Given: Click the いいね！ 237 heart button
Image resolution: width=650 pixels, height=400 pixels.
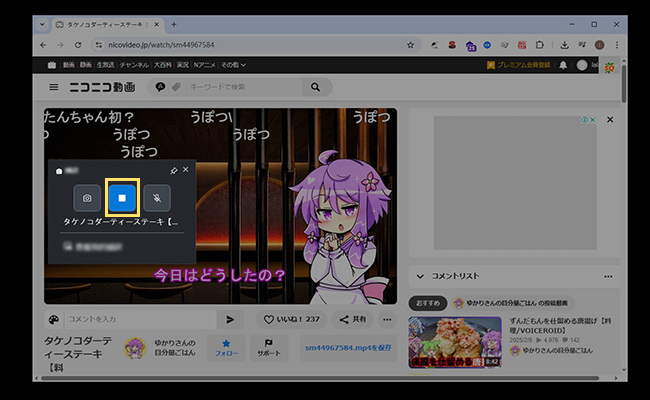Looking at the screenshot, I should coord(291,319).
